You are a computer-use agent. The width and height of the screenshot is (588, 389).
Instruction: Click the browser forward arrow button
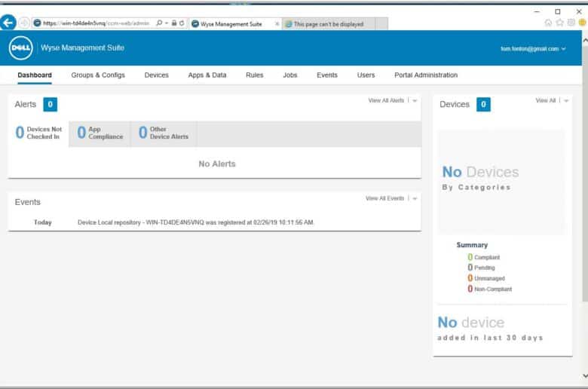(x=24, y=23)
